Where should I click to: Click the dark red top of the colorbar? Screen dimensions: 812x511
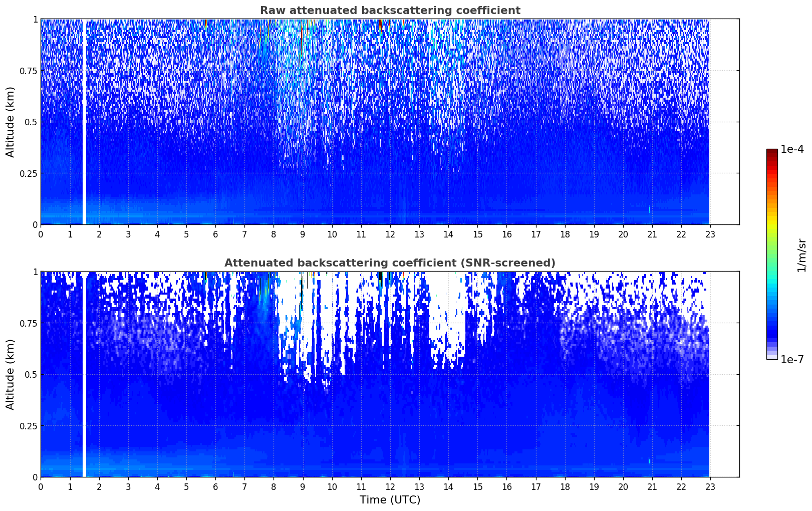point(772,152)
